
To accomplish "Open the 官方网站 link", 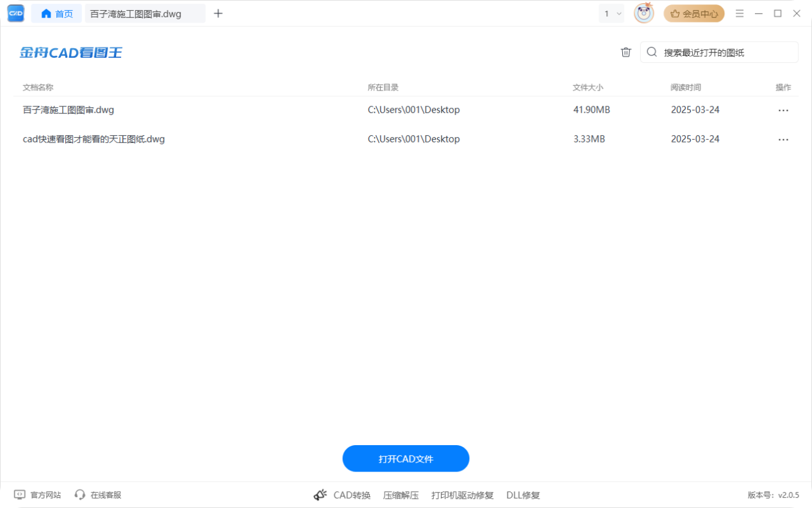I will coord(46,495).
